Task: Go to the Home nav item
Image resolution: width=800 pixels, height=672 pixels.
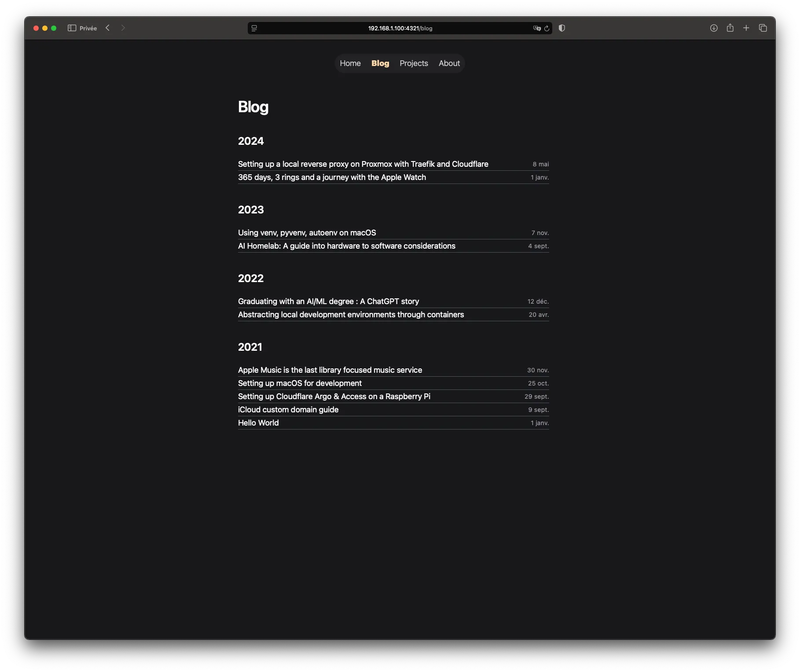Action: coord(350,63)
